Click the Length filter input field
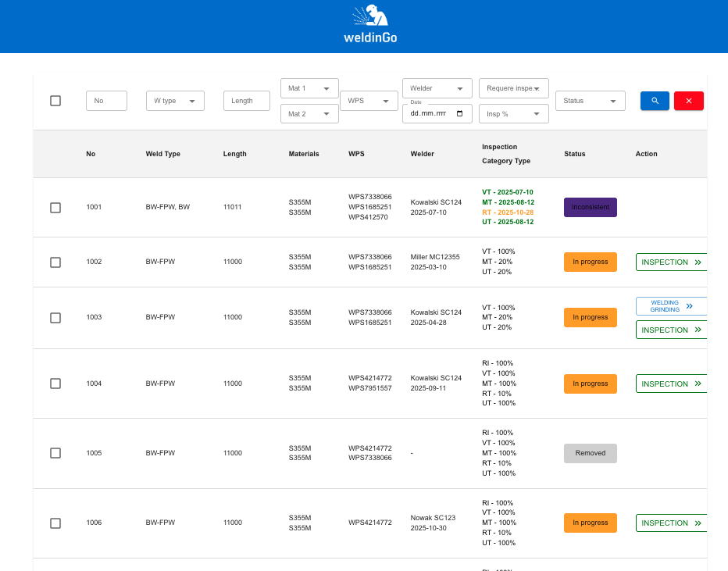Screen dimensions: 728x571 [x=246, y=101]
